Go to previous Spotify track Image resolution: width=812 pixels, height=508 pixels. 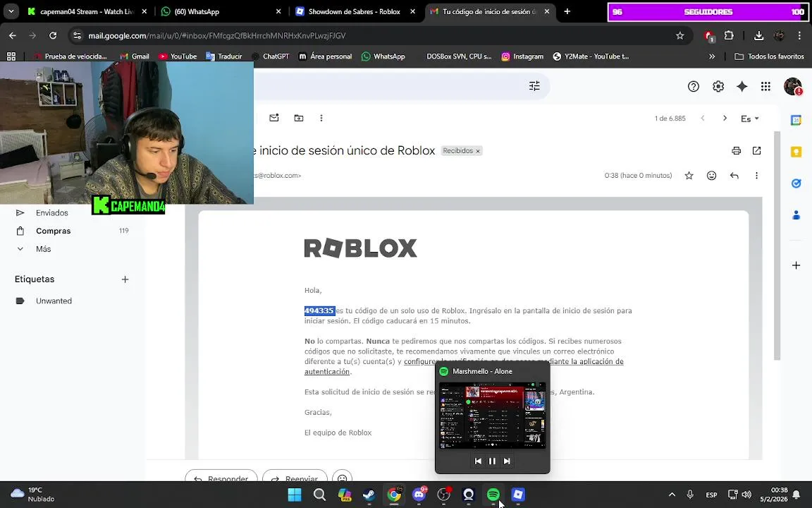[478, 461]
